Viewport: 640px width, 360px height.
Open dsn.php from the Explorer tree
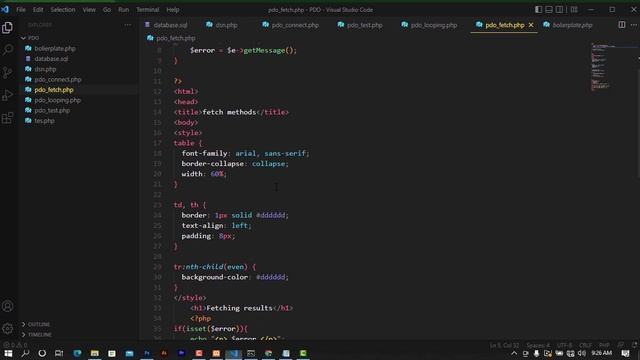[45, 69]
